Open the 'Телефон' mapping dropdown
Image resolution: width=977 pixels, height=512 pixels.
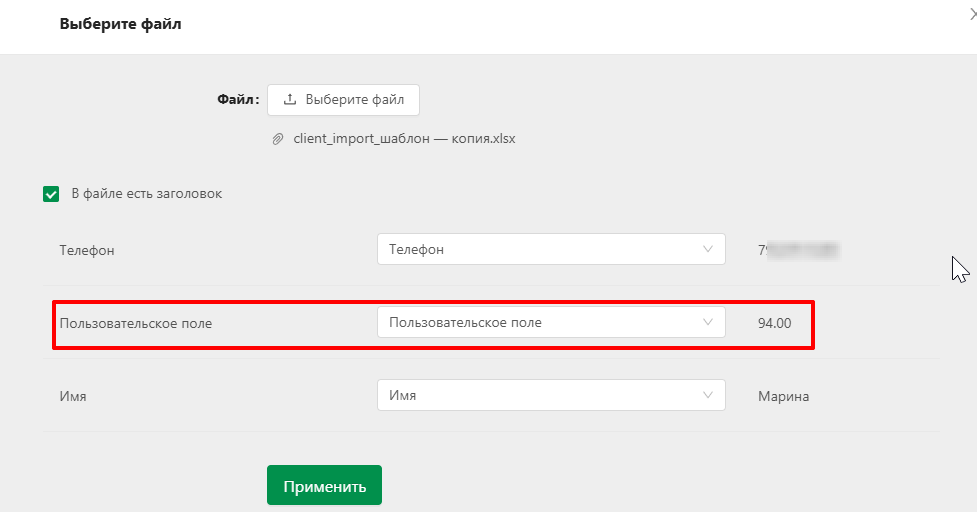[x=551, y=249]
